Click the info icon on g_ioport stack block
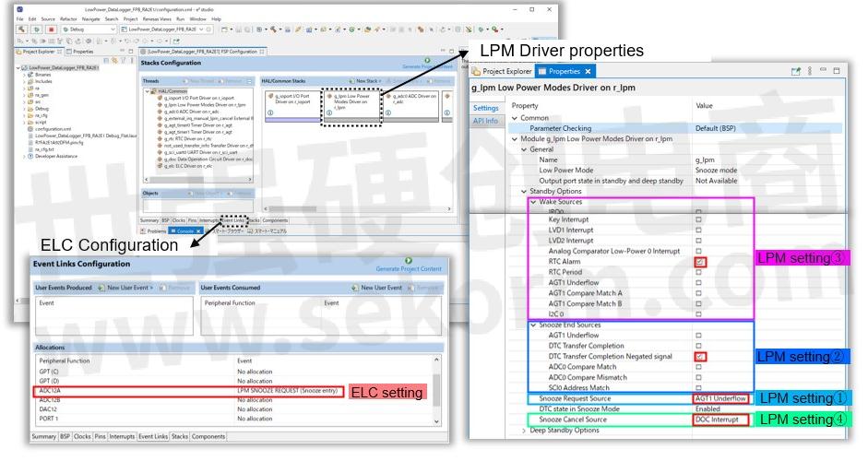 click(x=270, y=114)
